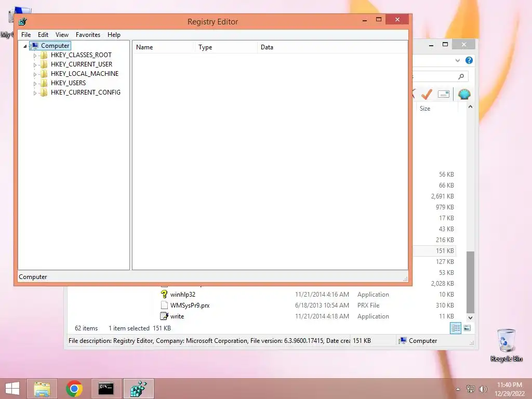Expand HKEY_CURRENT_USER key
The width and height of the screenshot is (532, 399).
coord(35,64)
